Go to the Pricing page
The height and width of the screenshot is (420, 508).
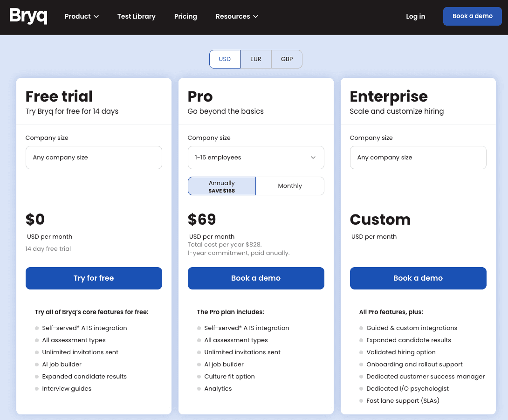coord(185,16)
